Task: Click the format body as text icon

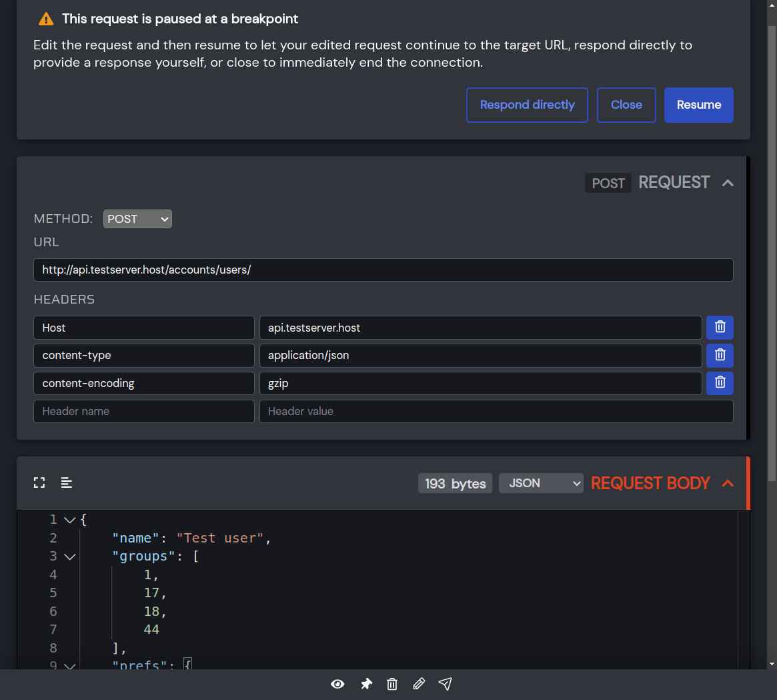Action: pos(67,482)
